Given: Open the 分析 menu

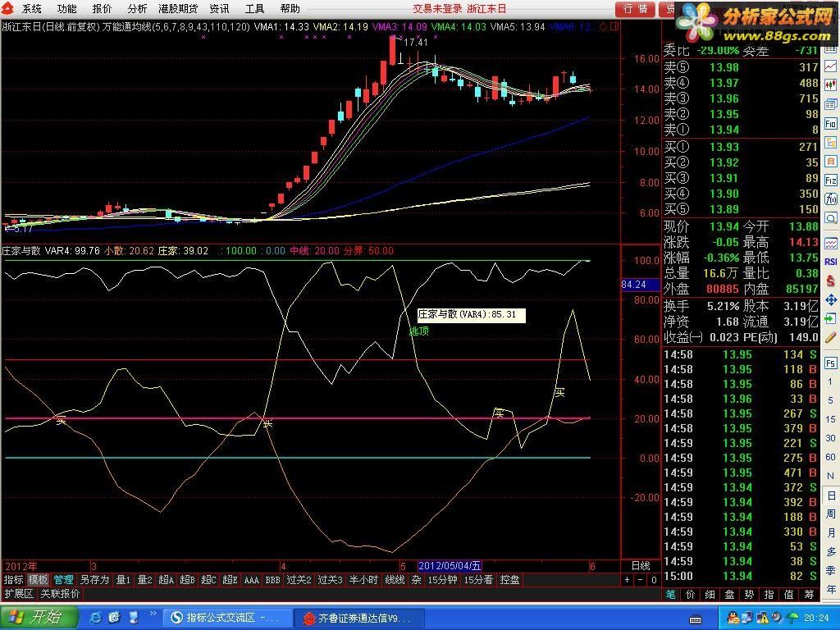Looking at the screenshot, I should tap(137, 9).
